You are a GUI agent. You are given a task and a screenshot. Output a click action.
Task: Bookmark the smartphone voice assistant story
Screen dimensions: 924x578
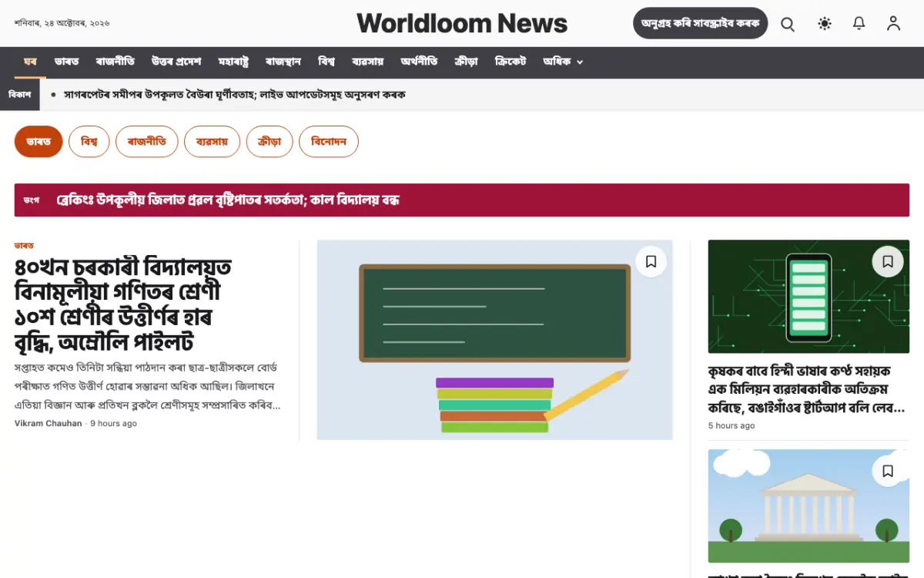pyautogui.click(x=888, y=262)
